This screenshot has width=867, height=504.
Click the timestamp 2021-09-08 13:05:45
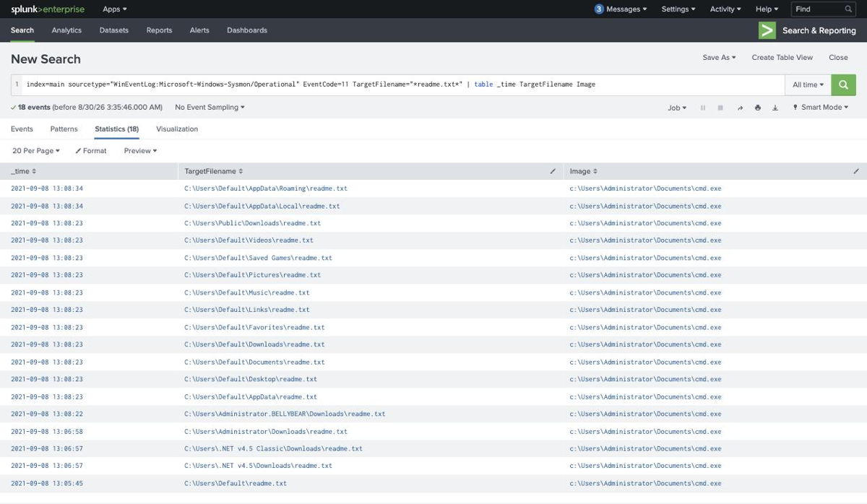click(47, 483)
